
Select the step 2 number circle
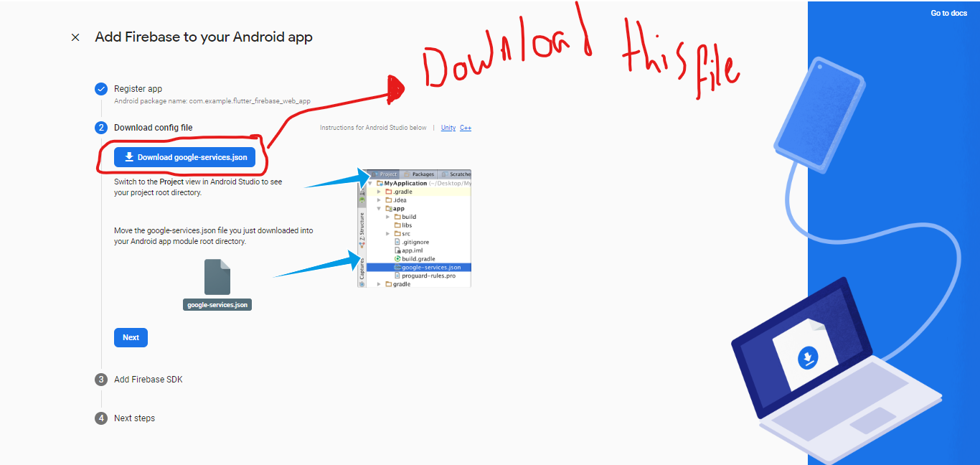click(101, 128)
